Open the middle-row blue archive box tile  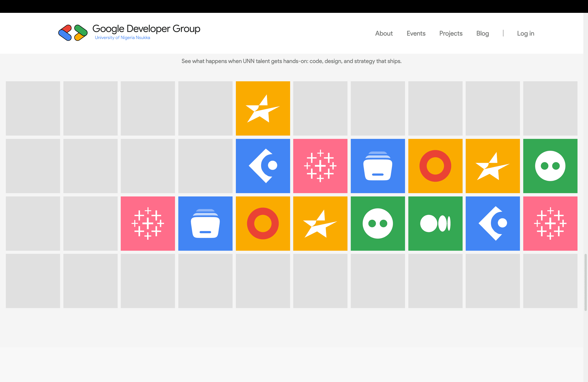[378, 166]
